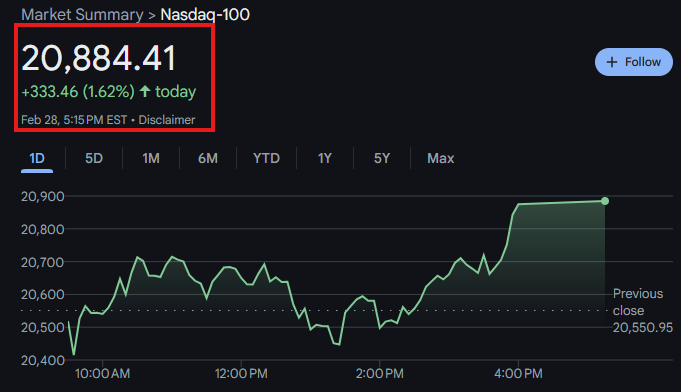681x392 pixels.
Task: Open the Disclaimer link
Action: tap(167, 120)
